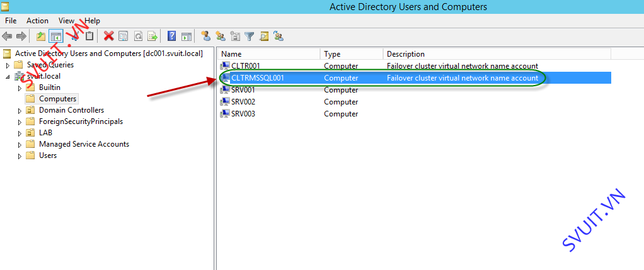Select the LAB organizational unit
This screenshot has height=270, width=644.
(x=45, y=133)
